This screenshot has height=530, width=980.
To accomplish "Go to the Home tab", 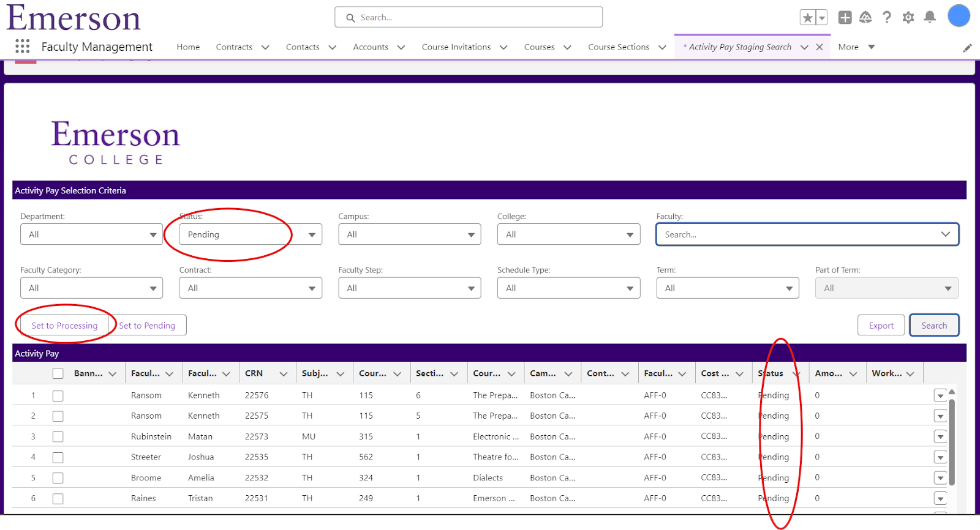I will (x=188, y=47).
